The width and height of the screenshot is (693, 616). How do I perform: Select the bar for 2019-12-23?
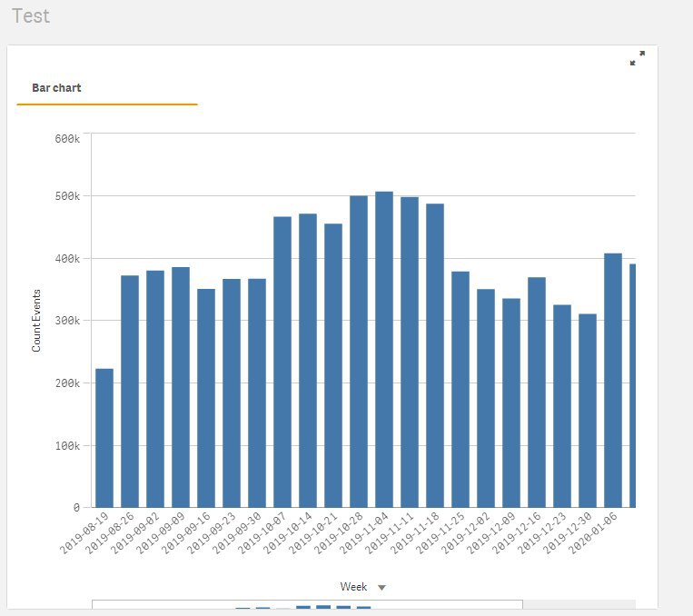562,406
